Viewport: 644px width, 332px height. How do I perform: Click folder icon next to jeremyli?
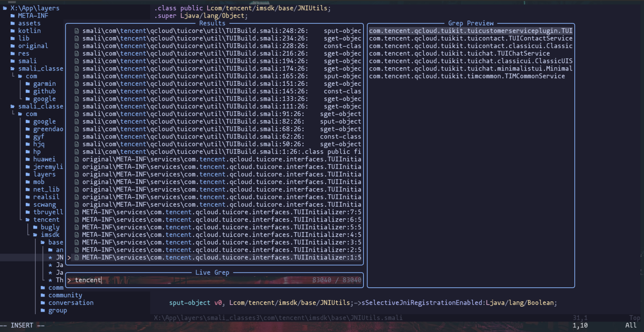[28, 167]
